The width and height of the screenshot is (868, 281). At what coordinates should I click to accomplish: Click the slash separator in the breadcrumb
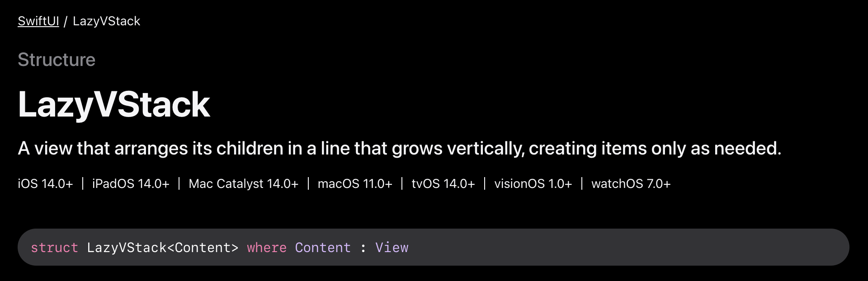pyautogui.click(x=66, y=21)
